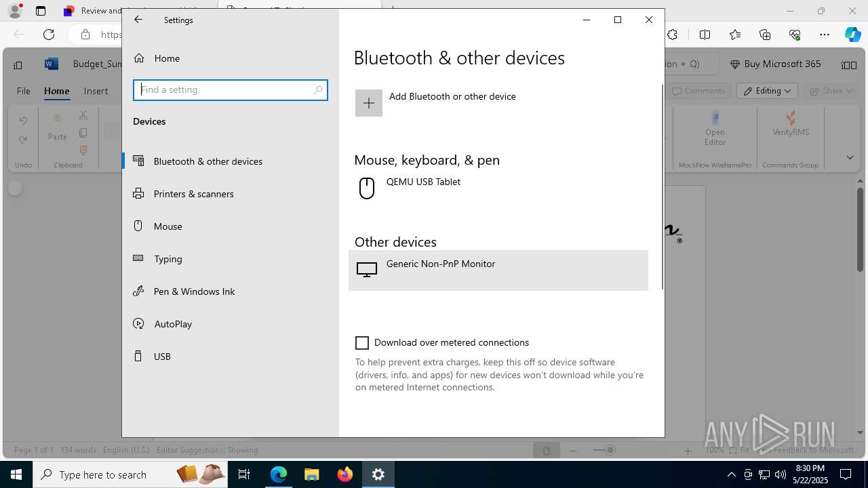Viewport: 868px width, 488px height.
Task: Select Bluetooth & other devices category
Action: pyautogui.click(x=231, y=161)
